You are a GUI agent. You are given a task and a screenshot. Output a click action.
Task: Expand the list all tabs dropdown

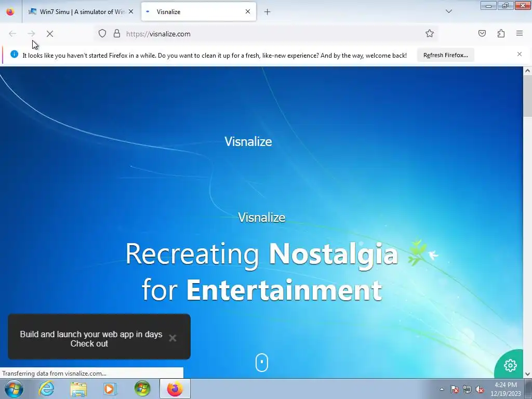448,11
